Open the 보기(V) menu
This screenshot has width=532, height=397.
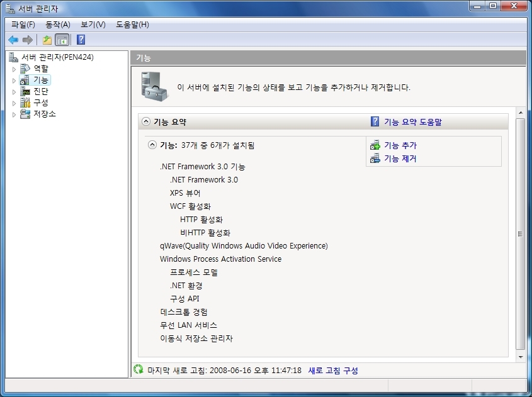click(93, 25)
